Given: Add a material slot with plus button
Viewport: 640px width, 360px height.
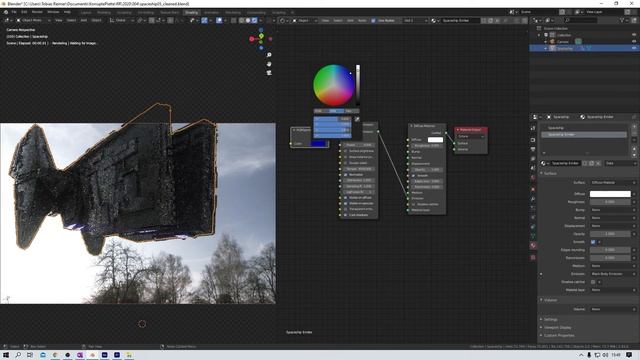Looking at the screenshot, I should [634, 127].
